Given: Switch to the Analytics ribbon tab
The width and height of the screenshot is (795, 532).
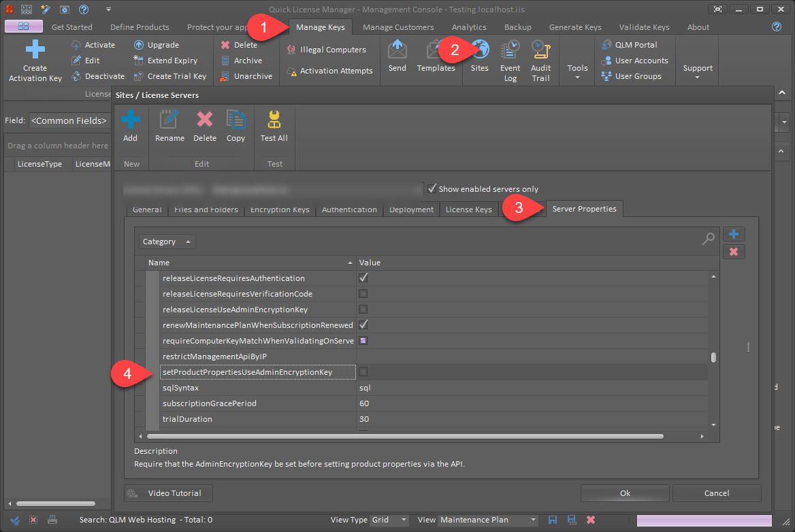Looking at the screenshot, I should [469, 27].
